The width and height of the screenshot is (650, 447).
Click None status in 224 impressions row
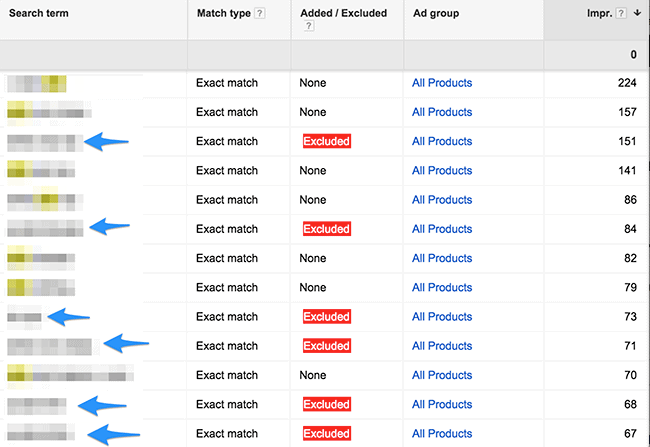coord(313,83)
